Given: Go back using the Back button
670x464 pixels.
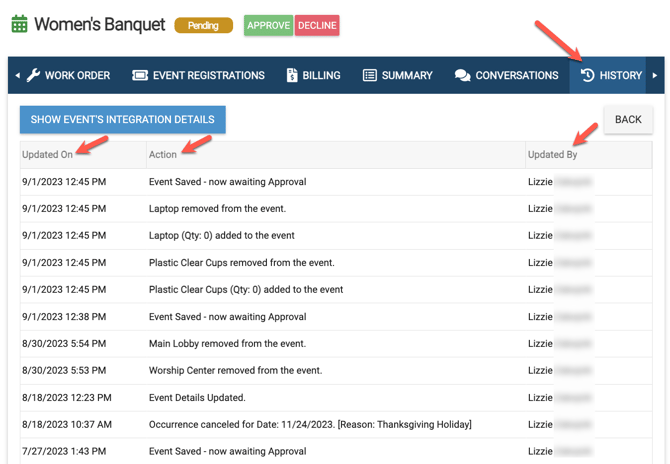Looking at the screenshot, I should click(x=628, y=119).
